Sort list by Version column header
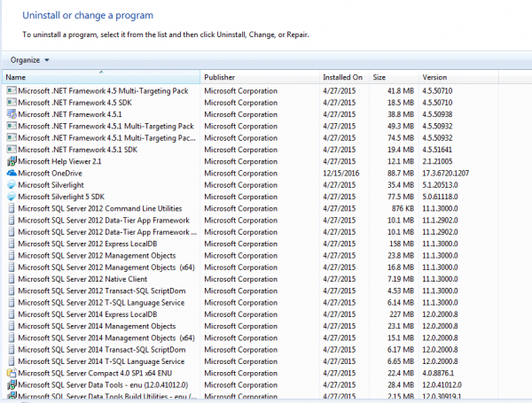The width and height of the screenshot is (532, 403). click(458, 77)
